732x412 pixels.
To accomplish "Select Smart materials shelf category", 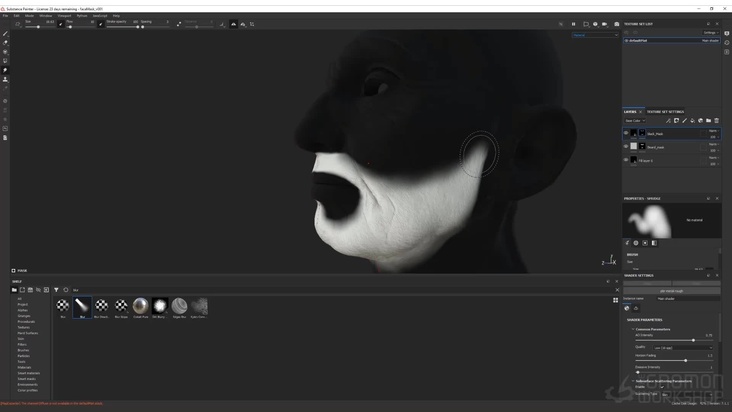I will tap(26, 373).
